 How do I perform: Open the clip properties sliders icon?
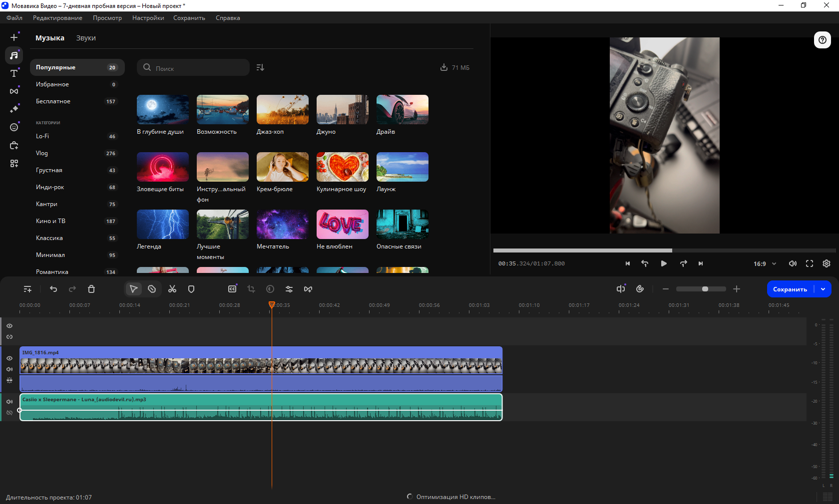pyautogui.click(x=289, y=289)
